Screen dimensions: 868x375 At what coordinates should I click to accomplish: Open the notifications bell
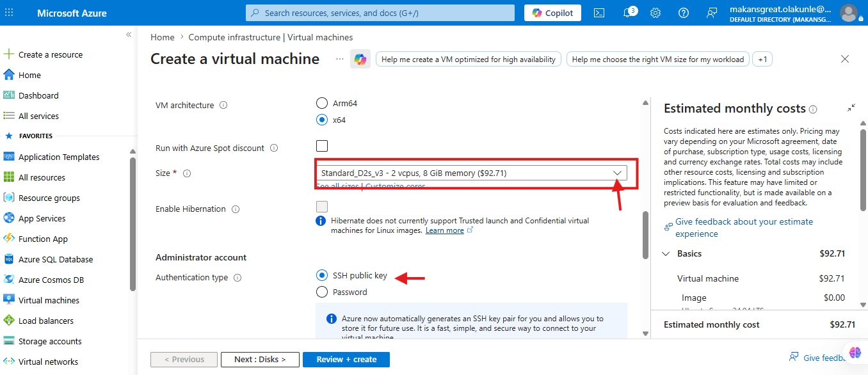[x=629, y=13]
